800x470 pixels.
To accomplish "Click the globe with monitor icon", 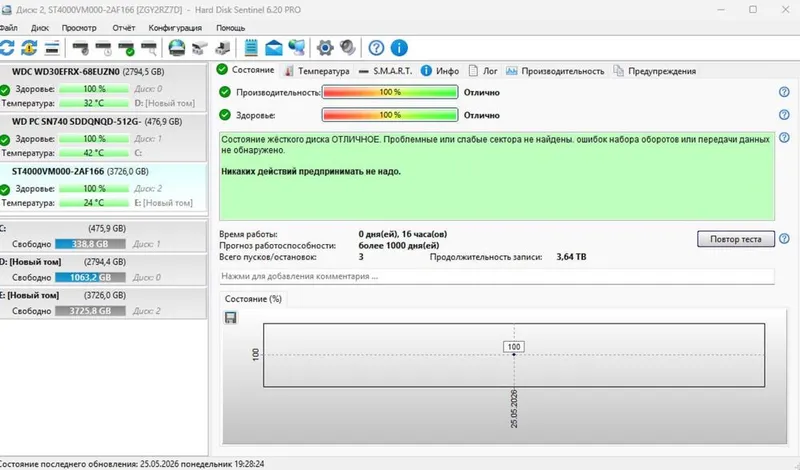I will click(297, 48).
